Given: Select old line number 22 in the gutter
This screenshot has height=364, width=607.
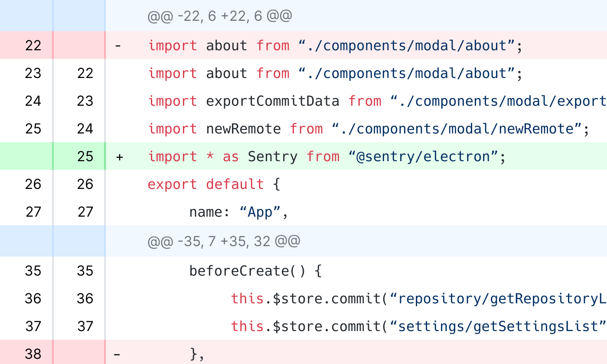Looking at the screenshot, I should click(33, 45).
